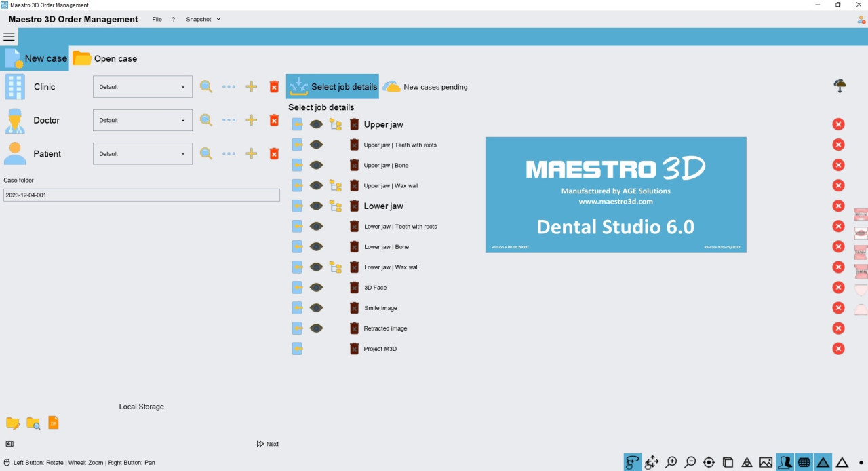Expand Lower jaw | Wax wall hierarchy icon
Viewport: 868px width, 471px height.
click(x=336, y=267)
